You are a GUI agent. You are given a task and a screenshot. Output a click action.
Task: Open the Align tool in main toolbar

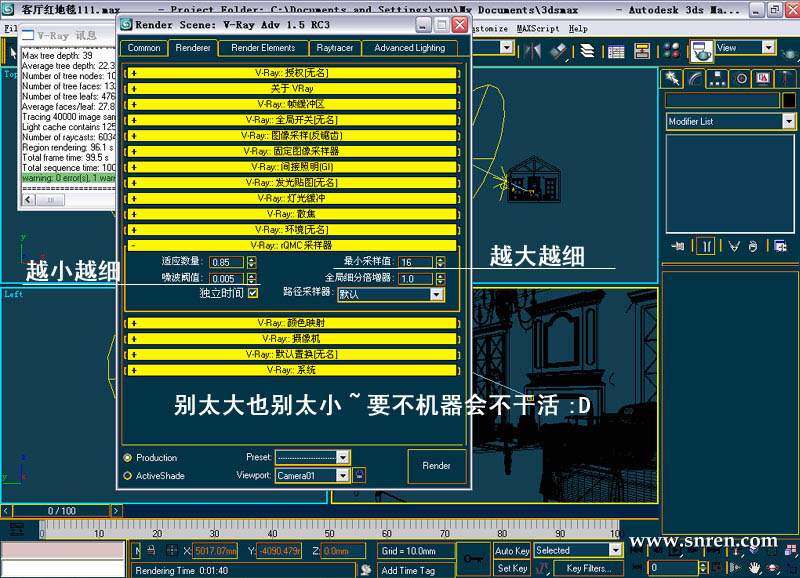click(x=559, y=51)
